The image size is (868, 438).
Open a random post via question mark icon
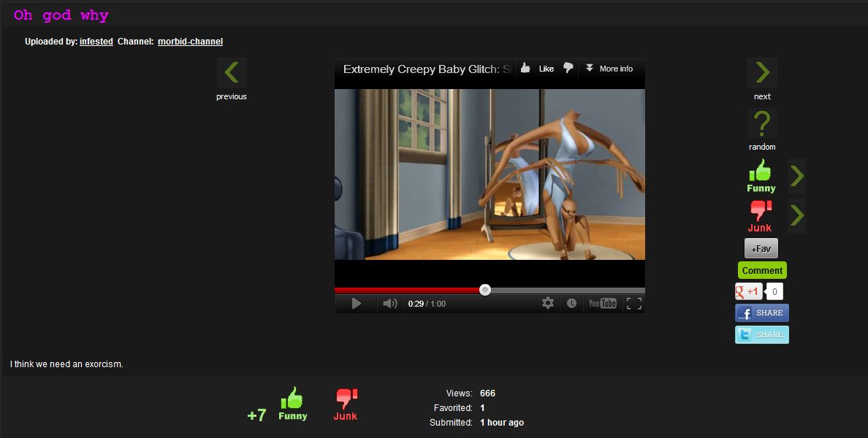pyautogui.click(x=762, y=124)
